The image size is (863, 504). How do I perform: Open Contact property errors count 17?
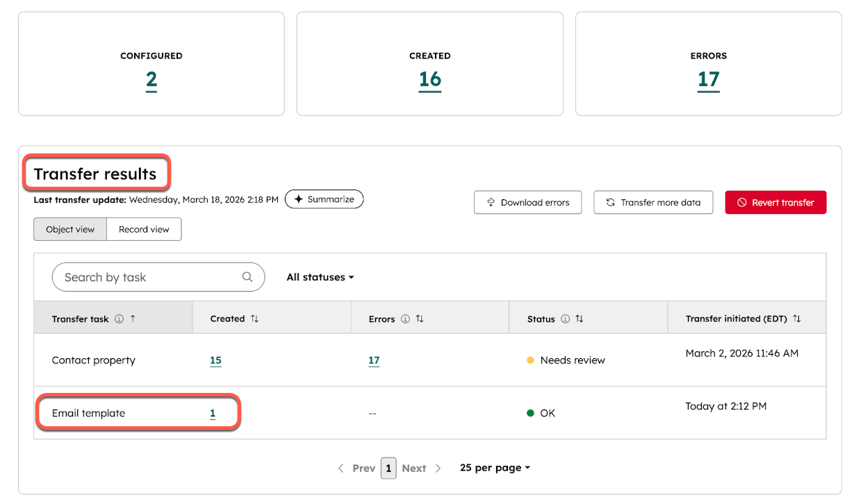pos(374,360)
